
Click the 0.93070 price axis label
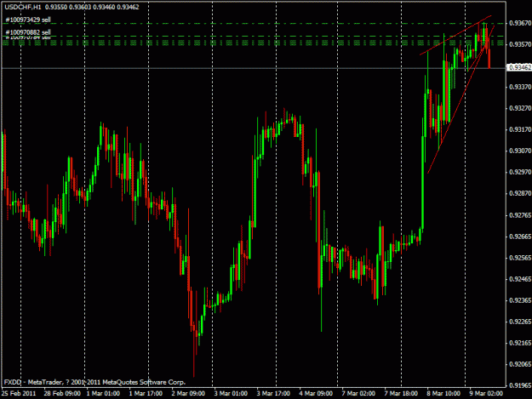pyautogui.click(x=520, y=151)
